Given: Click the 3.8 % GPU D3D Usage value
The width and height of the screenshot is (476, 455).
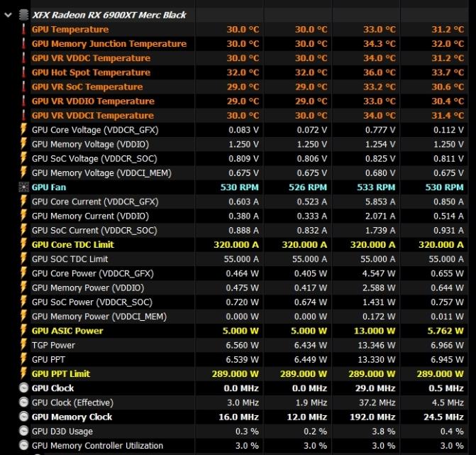Looking at the screenshot, I should [x=384, y=432].
